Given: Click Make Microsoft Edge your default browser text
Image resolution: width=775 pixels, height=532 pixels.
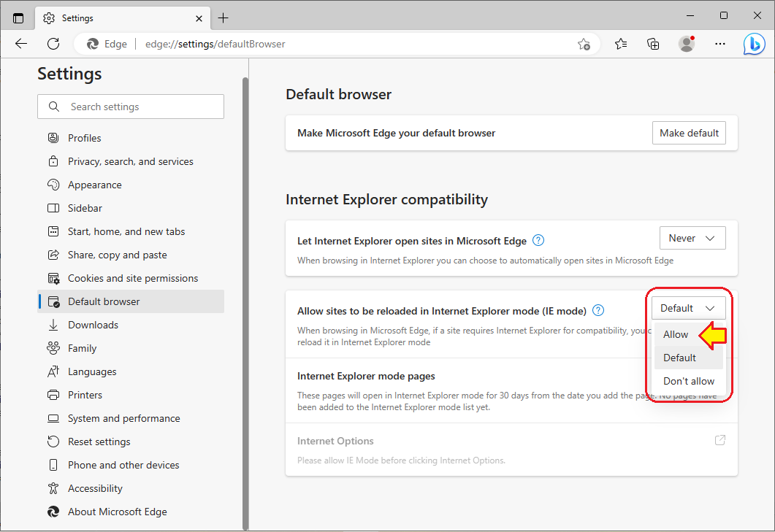Looking at the screenshot, I should pyautogui.click(x=396, y=133).
